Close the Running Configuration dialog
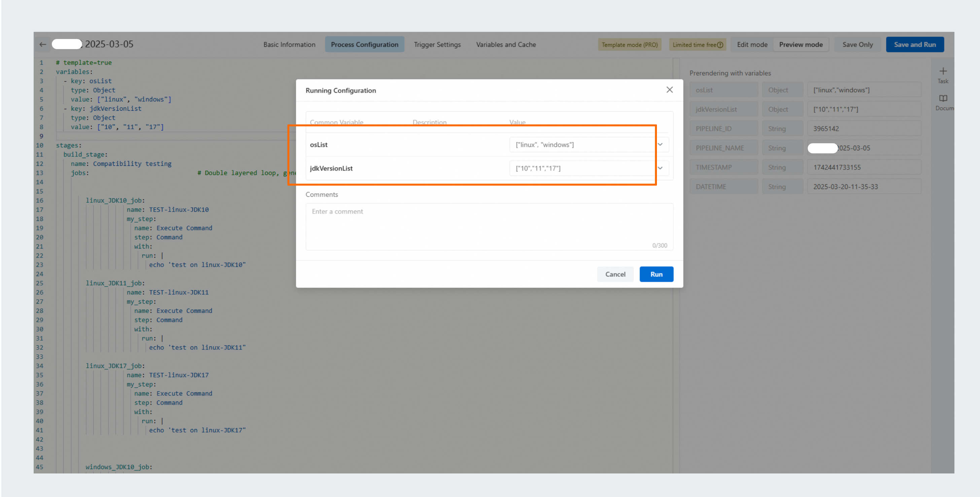 pyautogui.click(x=670, y=90)
